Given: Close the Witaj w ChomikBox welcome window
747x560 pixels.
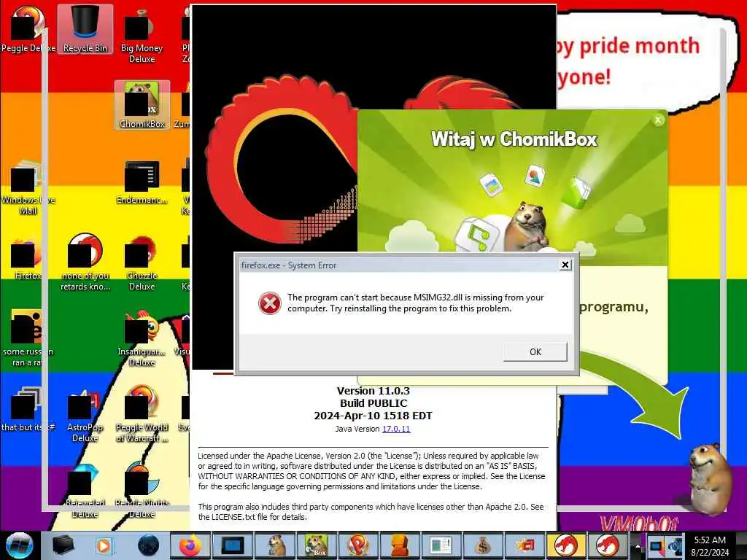Looking at the screenshot, I should [658, 120].
